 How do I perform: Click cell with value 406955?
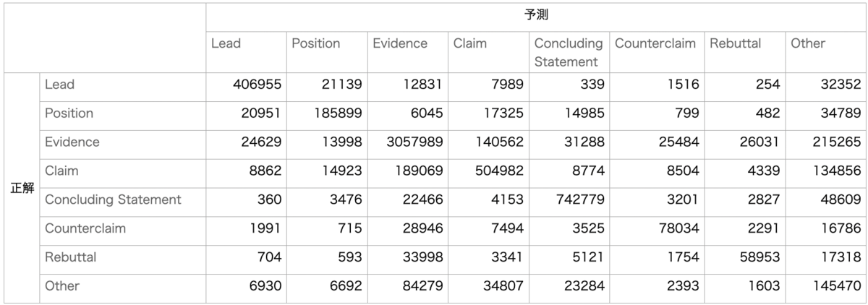(246, 85)
